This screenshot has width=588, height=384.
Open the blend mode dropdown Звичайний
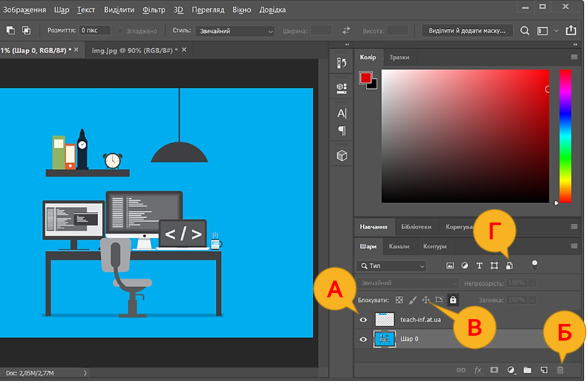point(408,283)
